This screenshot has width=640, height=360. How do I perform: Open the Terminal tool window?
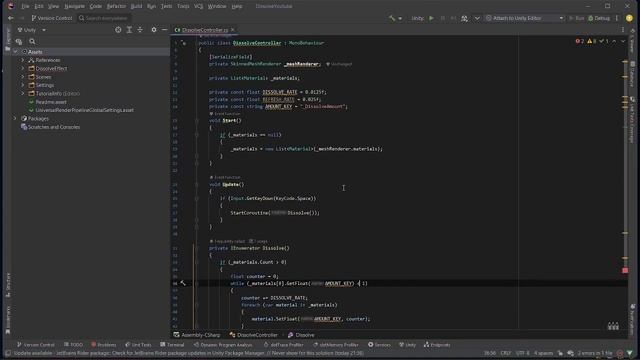pyautogui.click(x=172, y=345)
